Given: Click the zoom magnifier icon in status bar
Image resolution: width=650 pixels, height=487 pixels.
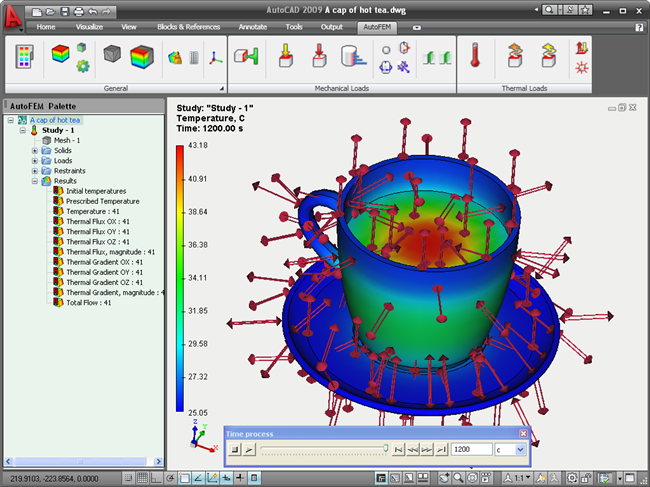Looking at the screenshot, I should (x=458, y=478).
